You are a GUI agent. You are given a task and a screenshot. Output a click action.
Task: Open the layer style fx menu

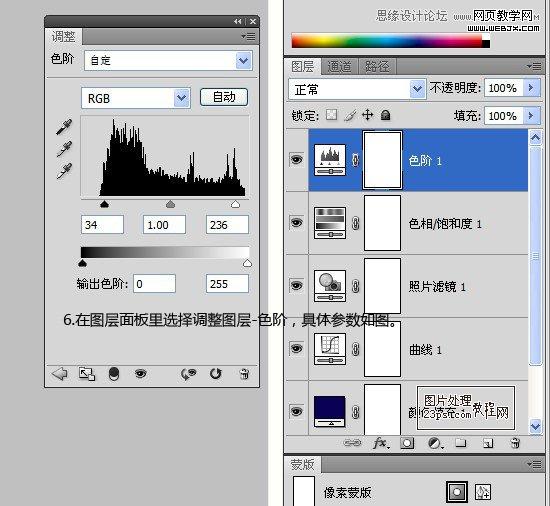click(x=381, y=444)
